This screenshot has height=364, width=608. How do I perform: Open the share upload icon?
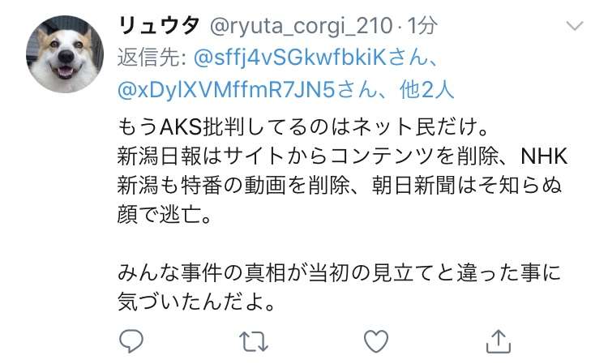(499, 341)
